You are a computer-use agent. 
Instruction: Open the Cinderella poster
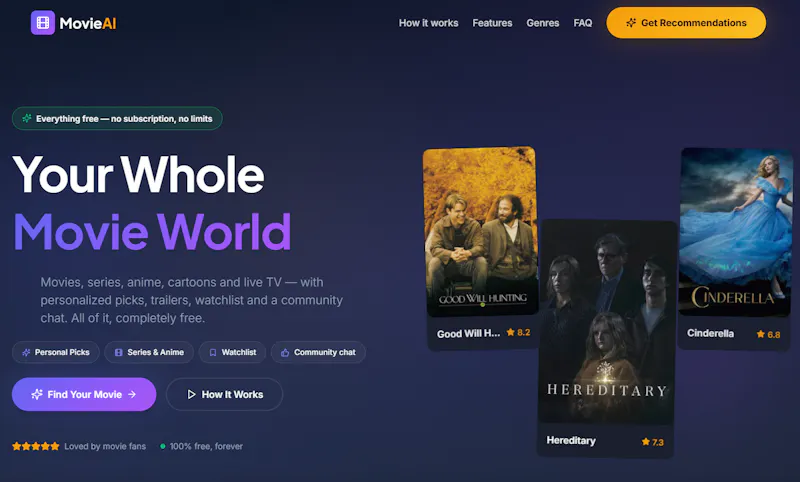pos(736,232)
